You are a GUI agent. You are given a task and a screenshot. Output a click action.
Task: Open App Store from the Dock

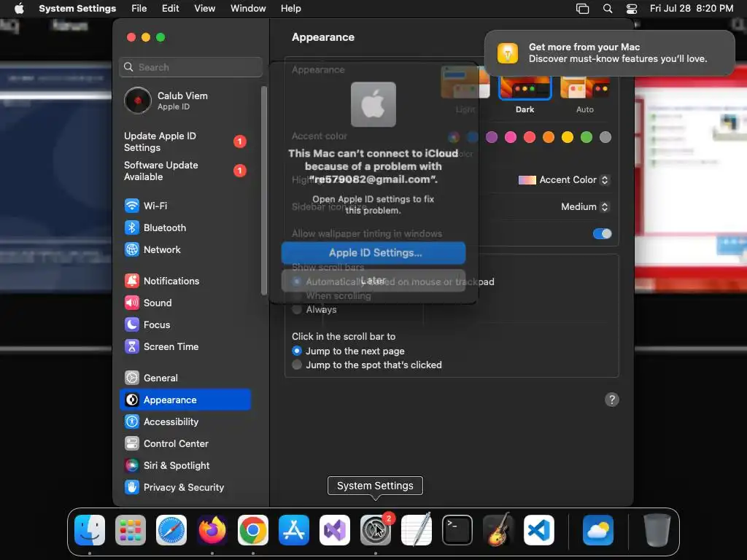click(x=294, y=530)
